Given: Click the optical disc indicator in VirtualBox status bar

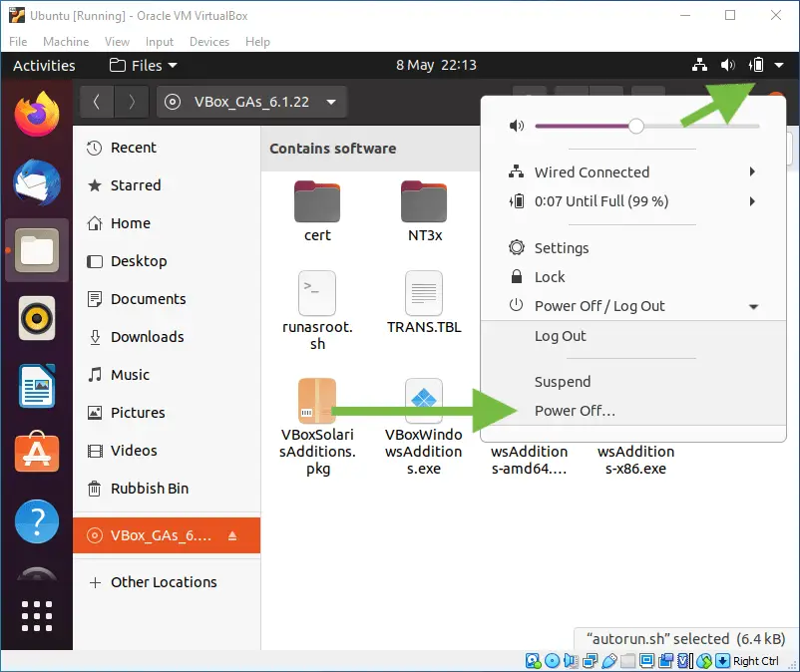Looking at the screenshot, I should [552, 661].
